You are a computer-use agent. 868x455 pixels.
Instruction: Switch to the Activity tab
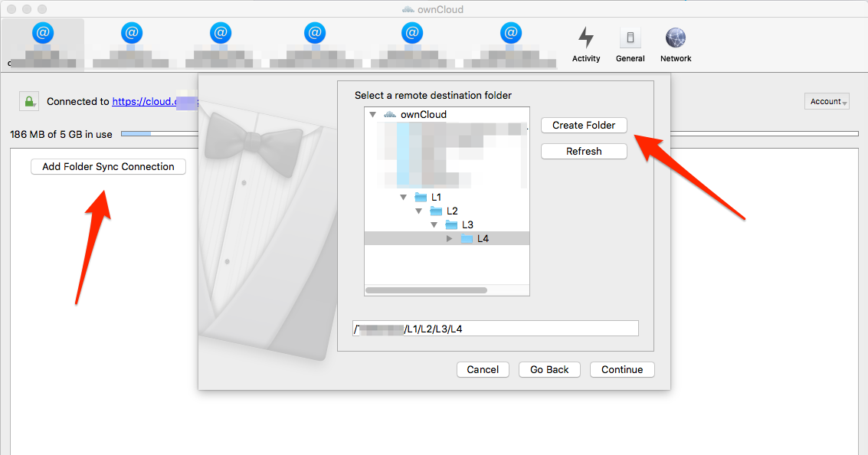click(586, 36)
